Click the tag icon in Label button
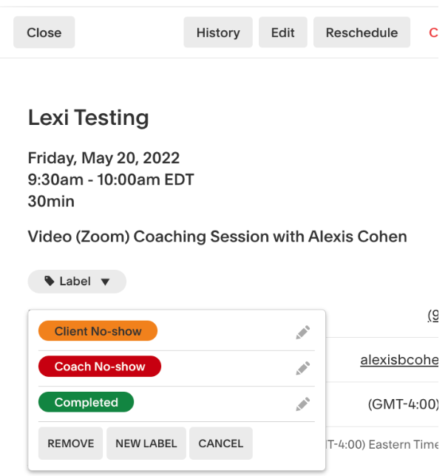The height and width of the screenshot is (476, 448). (x=50, y=281)
